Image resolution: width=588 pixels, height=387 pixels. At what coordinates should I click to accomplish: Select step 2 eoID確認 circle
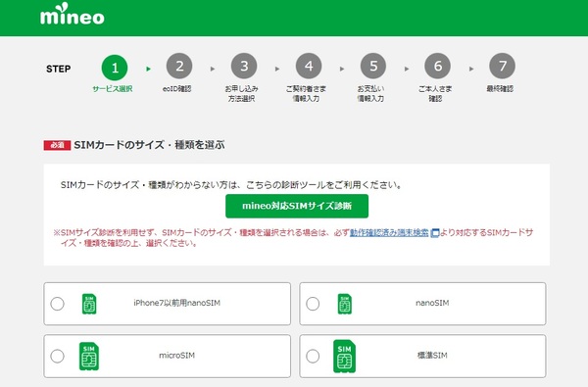179,66
